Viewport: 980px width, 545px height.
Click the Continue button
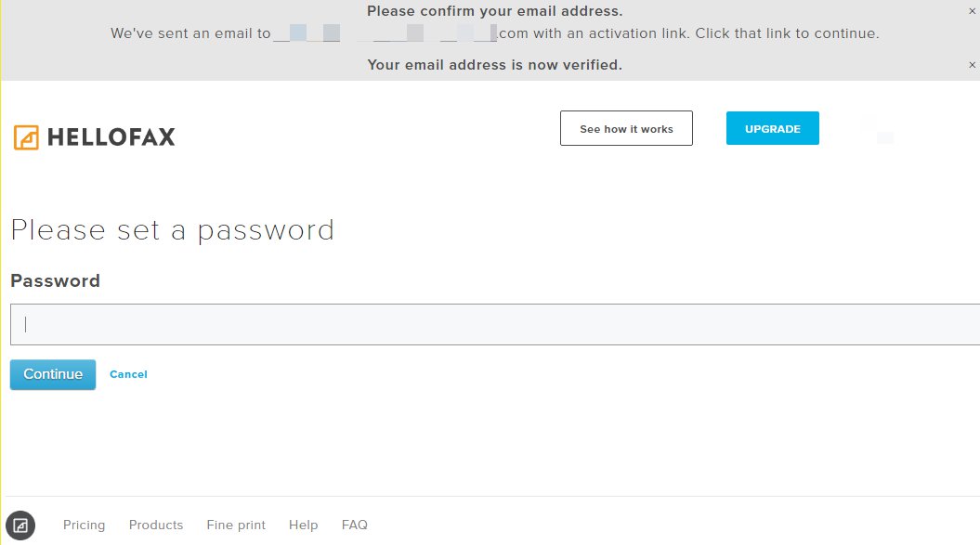pyautogui.click(x=53, y=374)
